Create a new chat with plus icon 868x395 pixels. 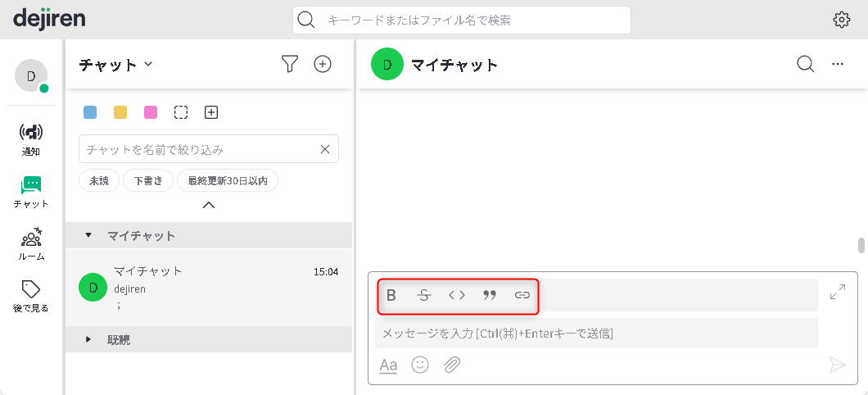tap(323, 64)
